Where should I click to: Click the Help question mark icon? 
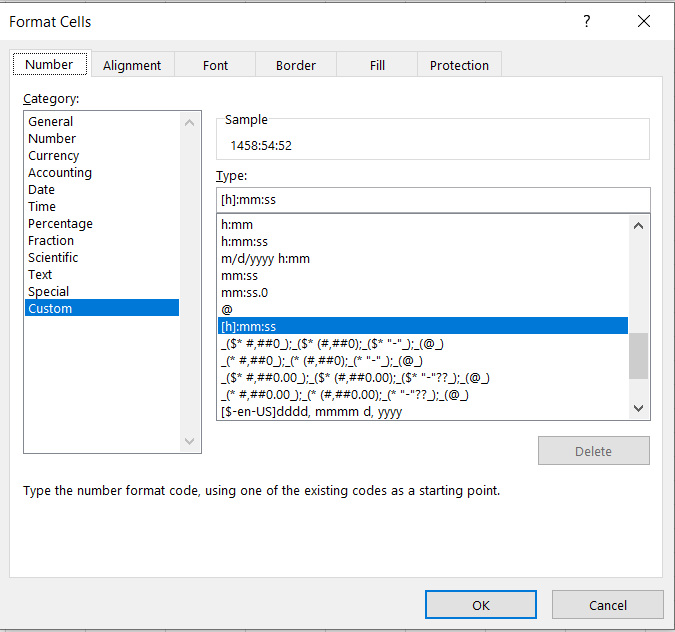click(587, 21)
